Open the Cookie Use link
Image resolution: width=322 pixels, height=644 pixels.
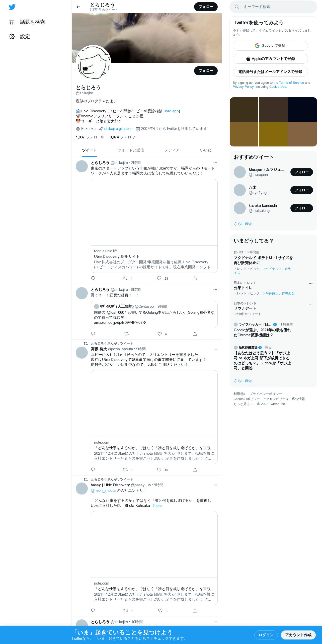(278, 87)
